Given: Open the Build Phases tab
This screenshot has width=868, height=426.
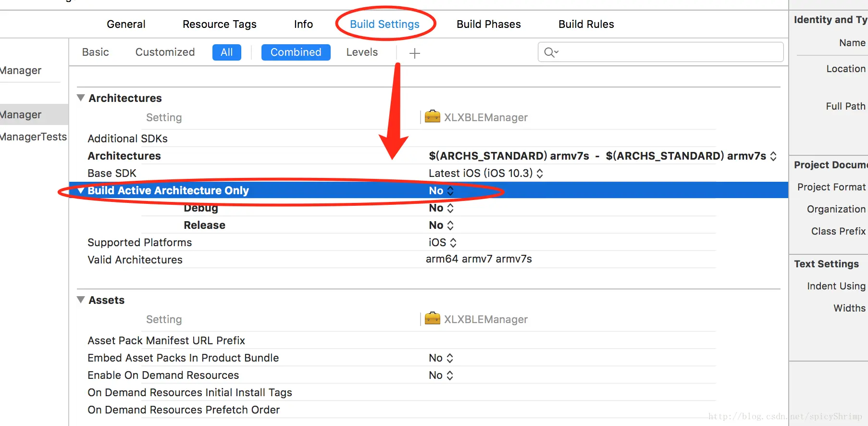Looking at the screenshot, I should point(489,24).
